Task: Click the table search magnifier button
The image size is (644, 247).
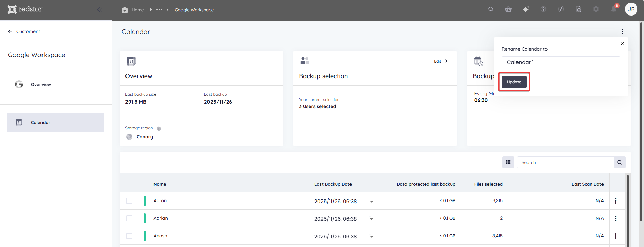Action: pos(620,162)
